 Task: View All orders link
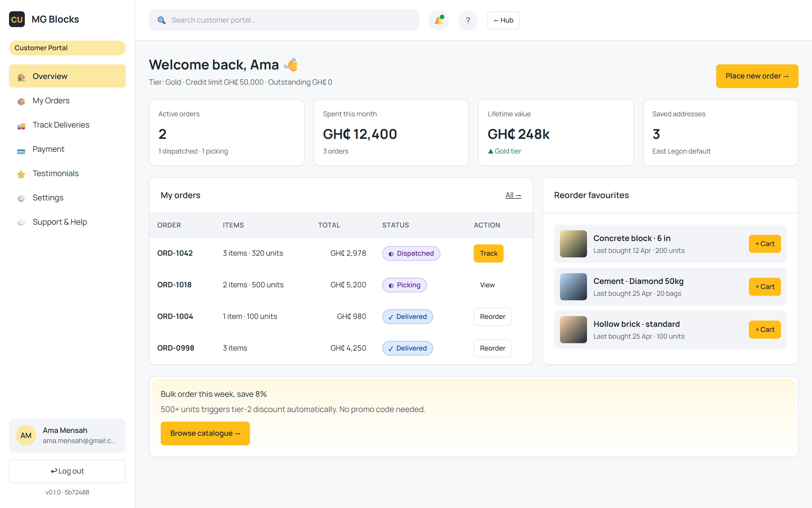point(513,195)
